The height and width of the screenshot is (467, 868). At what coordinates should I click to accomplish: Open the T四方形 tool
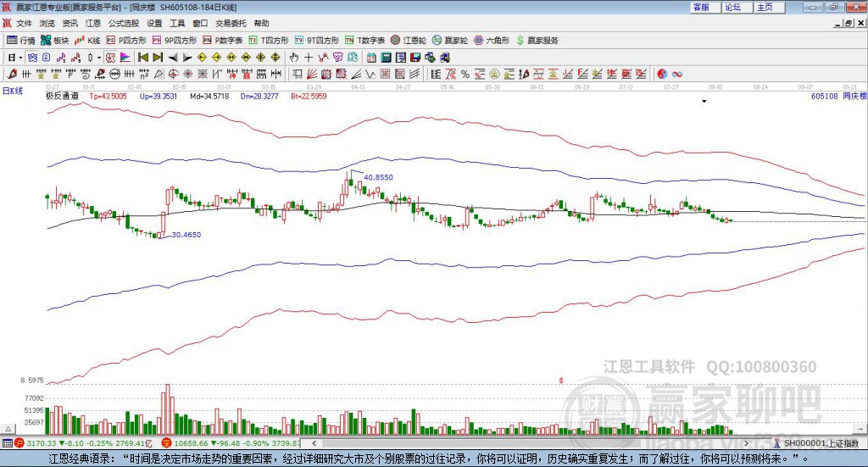click(269, 41)
